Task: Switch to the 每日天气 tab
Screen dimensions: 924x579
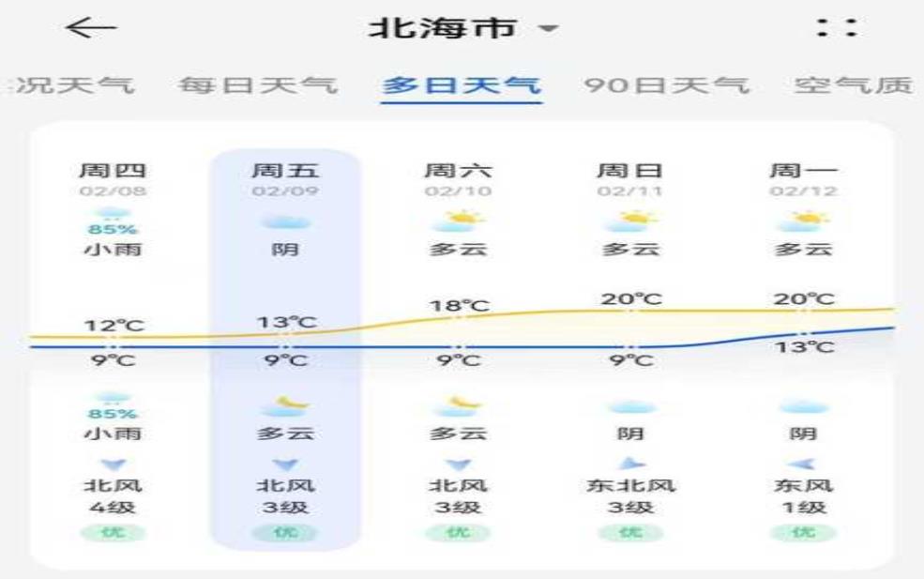Action: point(257,86)
